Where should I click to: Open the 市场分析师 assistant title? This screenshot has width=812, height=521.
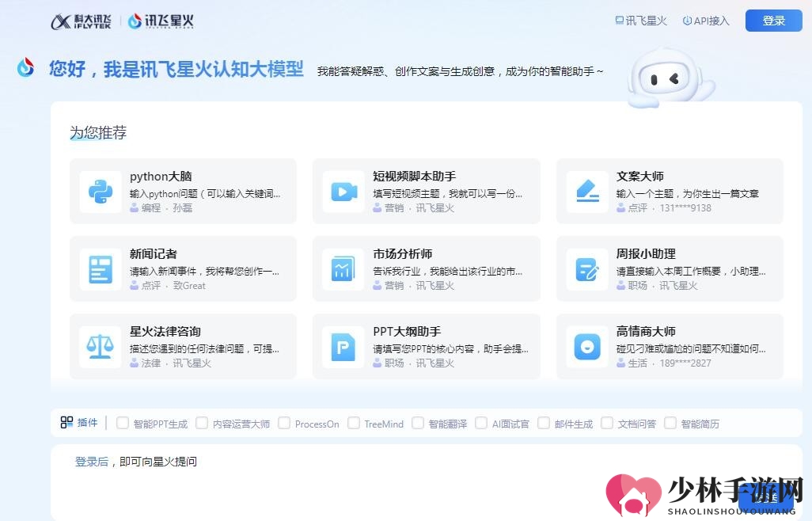tap(402, 254)
